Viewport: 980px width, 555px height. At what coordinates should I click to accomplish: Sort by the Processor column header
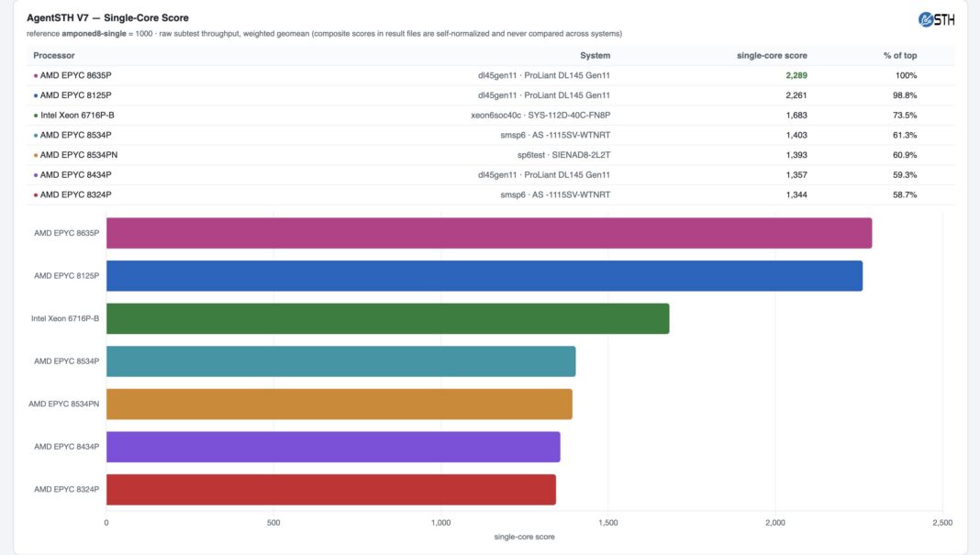coord(54,56)
